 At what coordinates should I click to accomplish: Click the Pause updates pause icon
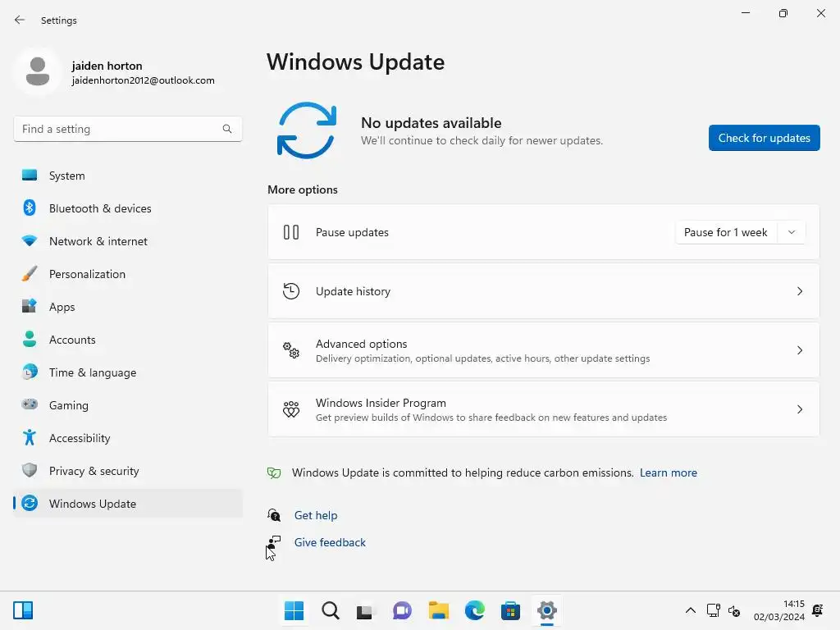point(291,232)
